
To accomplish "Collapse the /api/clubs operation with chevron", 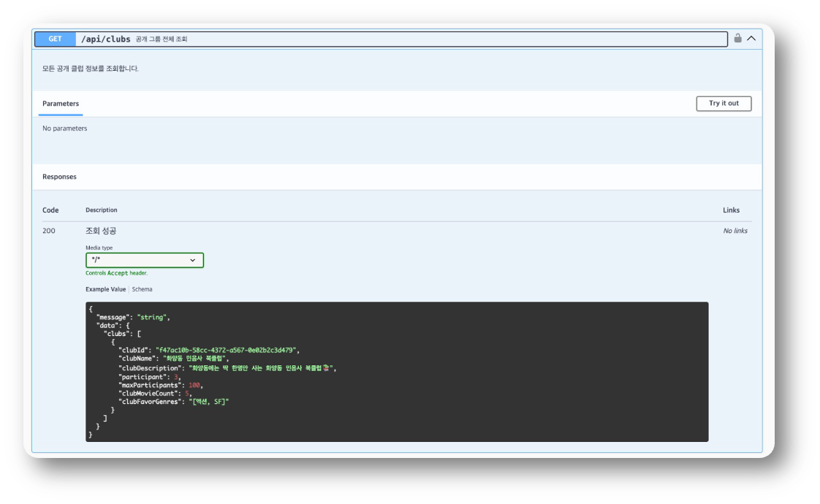I will (751, 38).
